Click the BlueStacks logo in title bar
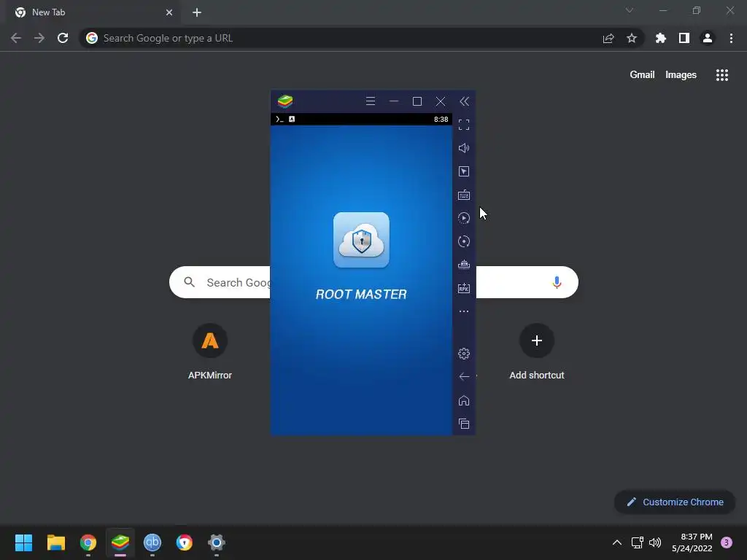Viewport: 747px width, 560px height. click(285, 101)
